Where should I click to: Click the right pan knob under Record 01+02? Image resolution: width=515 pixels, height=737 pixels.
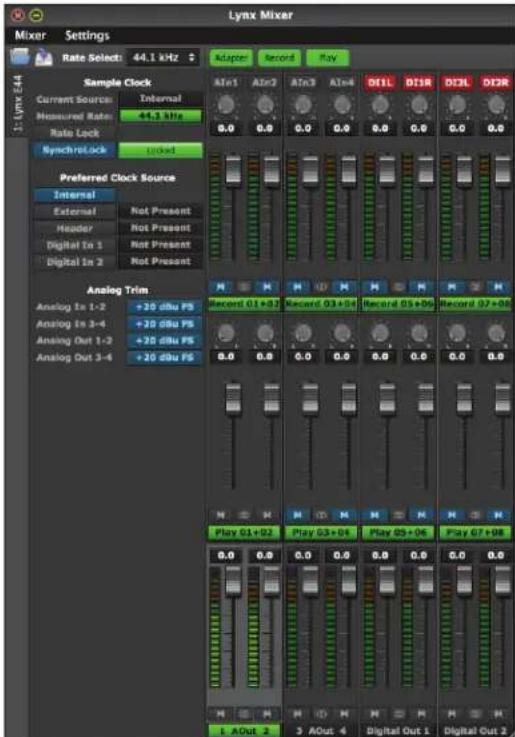pos(265,333)
